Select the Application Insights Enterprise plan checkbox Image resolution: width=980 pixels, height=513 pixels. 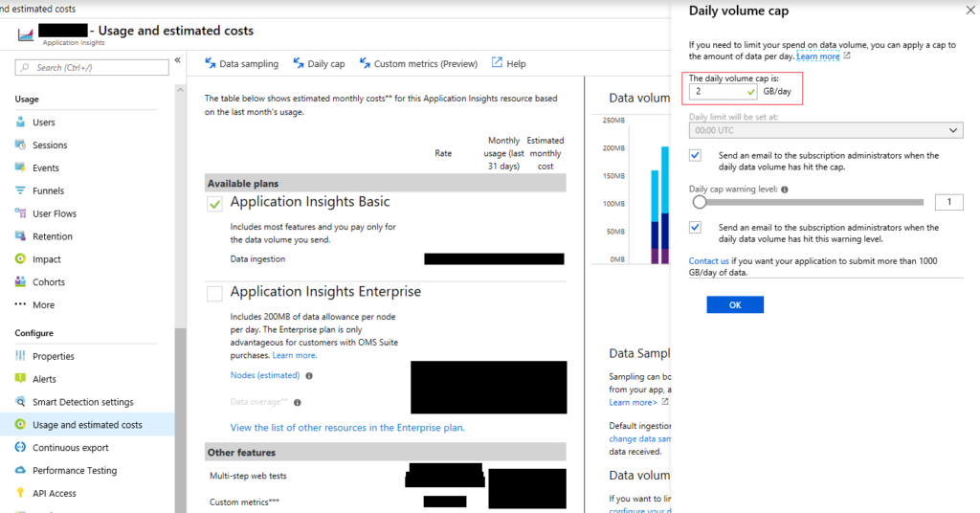[x=214, y=294]
